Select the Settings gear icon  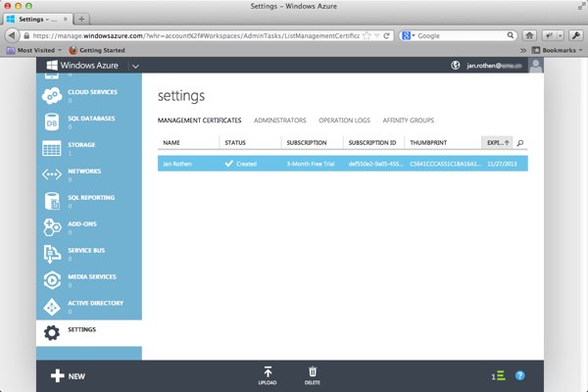point(52,333)
